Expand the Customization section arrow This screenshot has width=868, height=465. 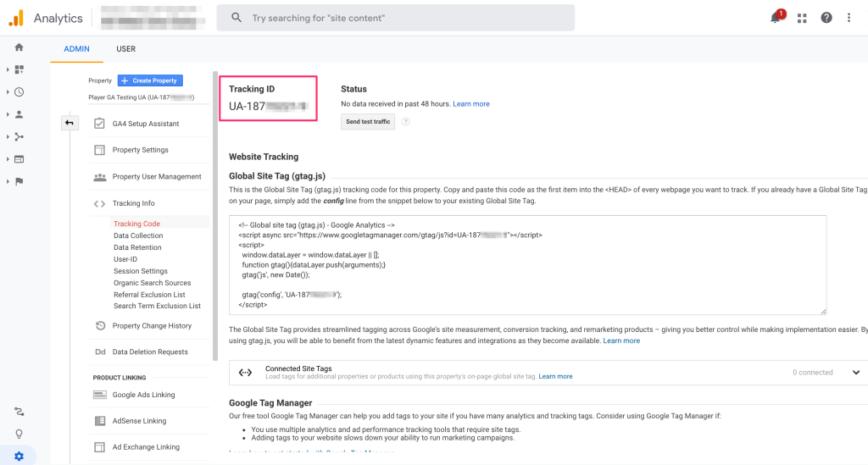point(8,69)
